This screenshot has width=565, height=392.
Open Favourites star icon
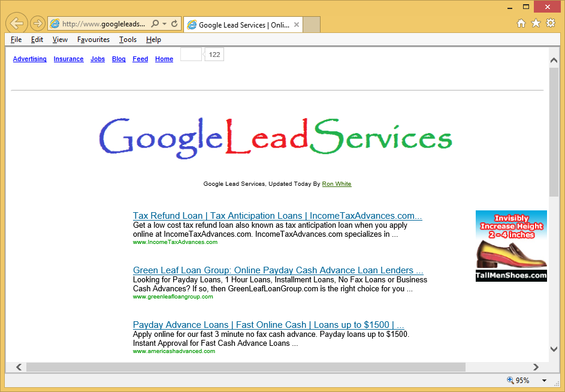[x=536, y=23]
